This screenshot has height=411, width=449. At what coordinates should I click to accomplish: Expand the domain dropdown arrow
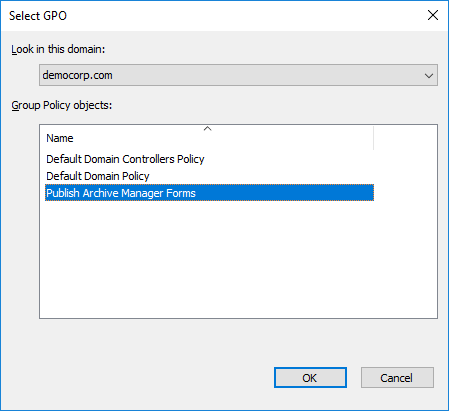429,76
